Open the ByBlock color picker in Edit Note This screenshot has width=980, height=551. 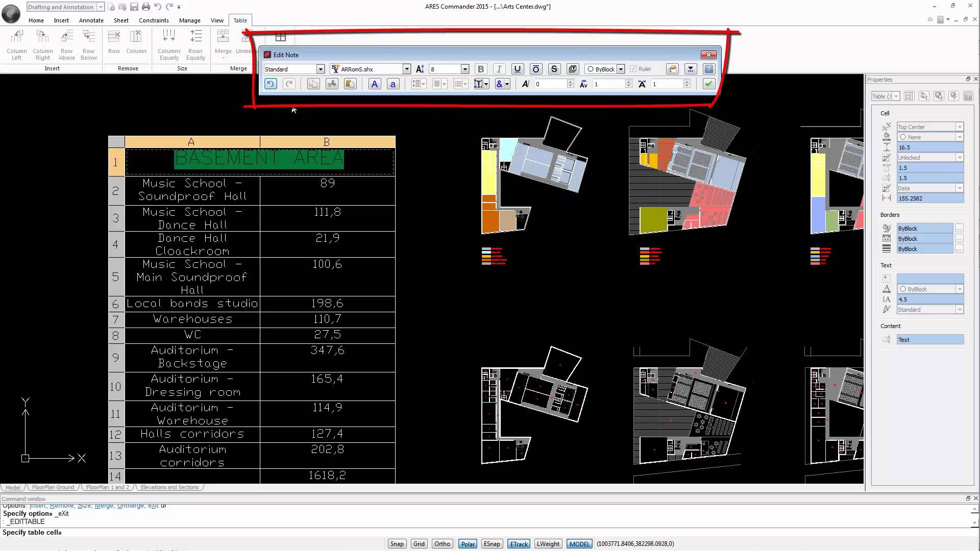point(622,69)
